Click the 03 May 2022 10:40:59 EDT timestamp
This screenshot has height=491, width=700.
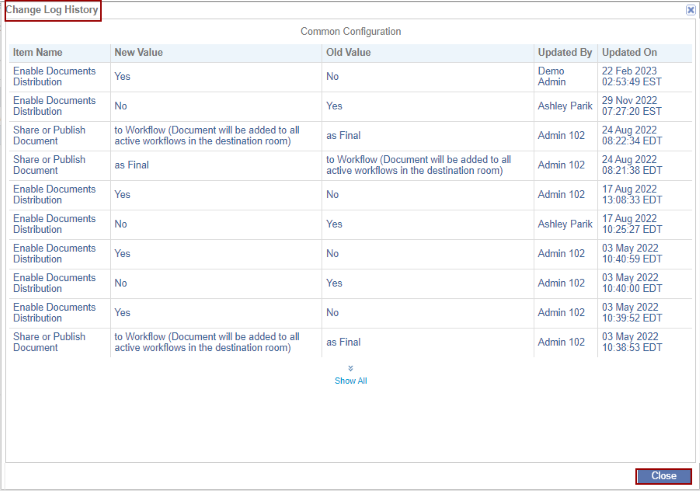click(x=630, y=254)
